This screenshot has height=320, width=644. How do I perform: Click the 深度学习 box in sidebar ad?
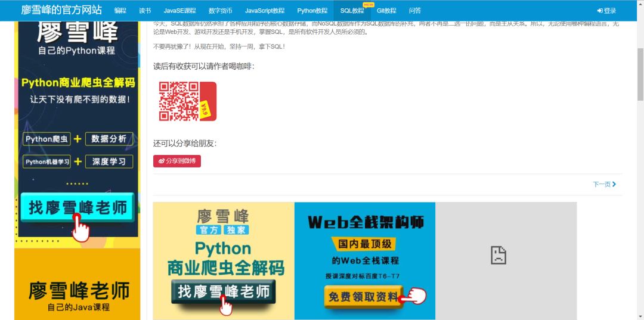(x=109, y=161)
